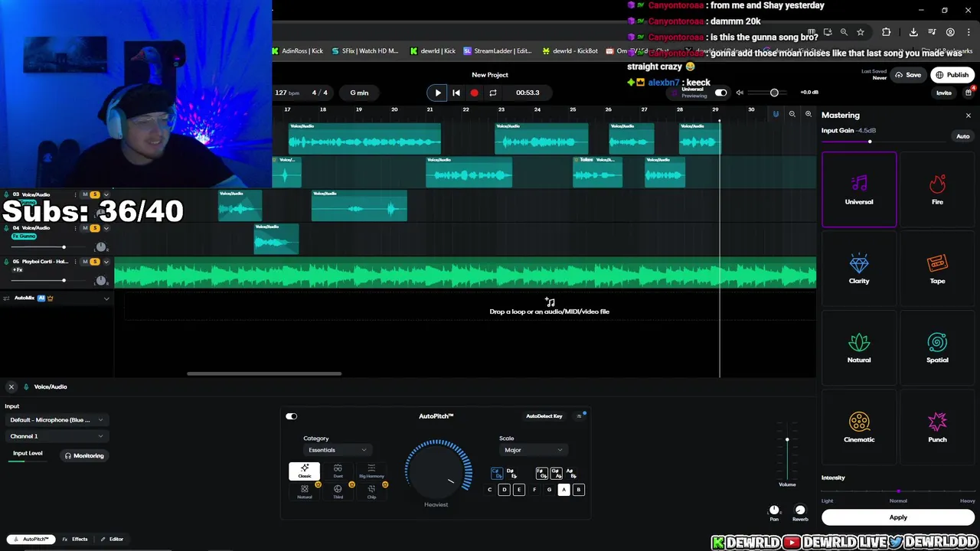Open the Scale Major dropdown
The height and width of the screenshot is (551, 980).
(533, 450)
